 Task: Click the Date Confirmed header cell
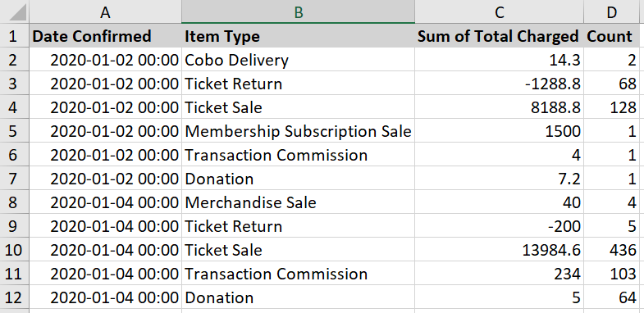click(105, 36)
